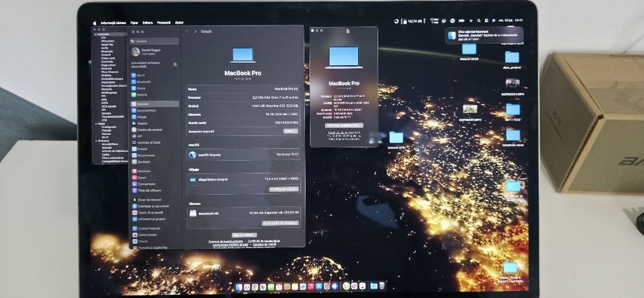Go forward in System Settings
The width and height of the screenshot is (644, 298).
click(x=195, y=31)
